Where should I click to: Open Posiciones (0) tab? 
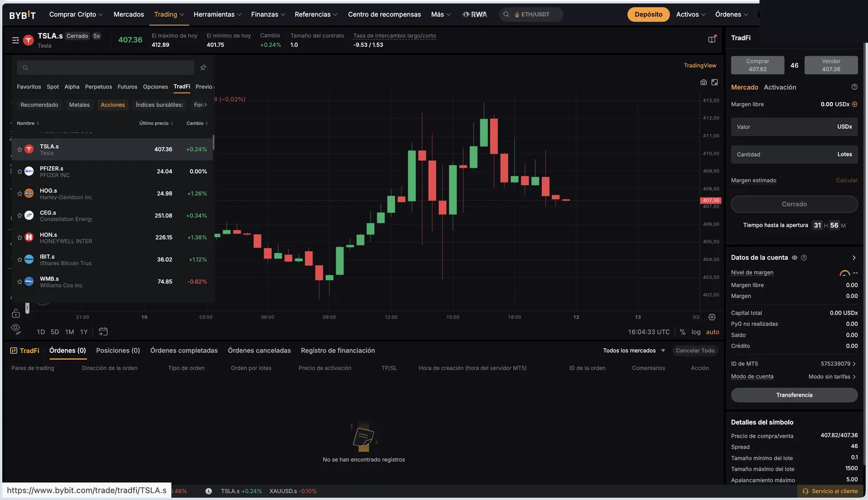click(118, 351)
